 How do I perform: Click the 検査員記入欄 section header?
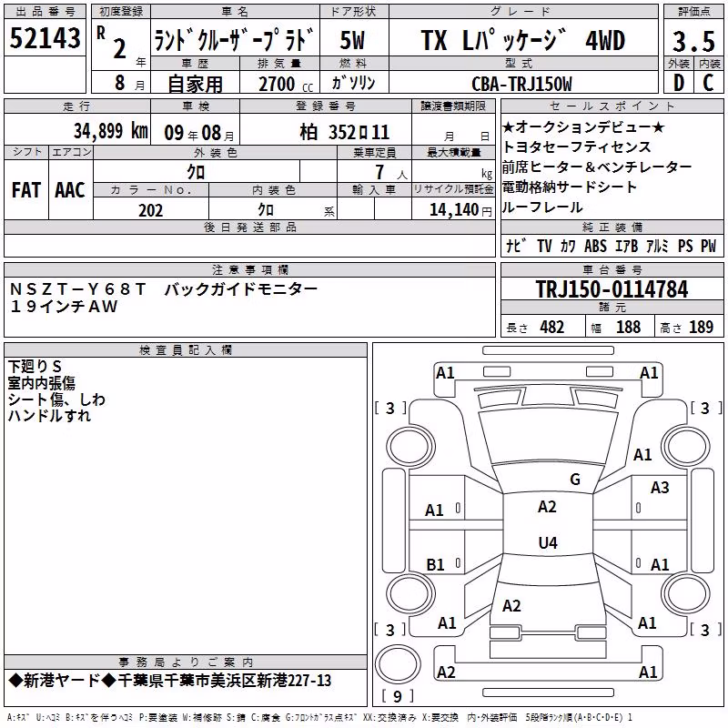tap(186, 350)
